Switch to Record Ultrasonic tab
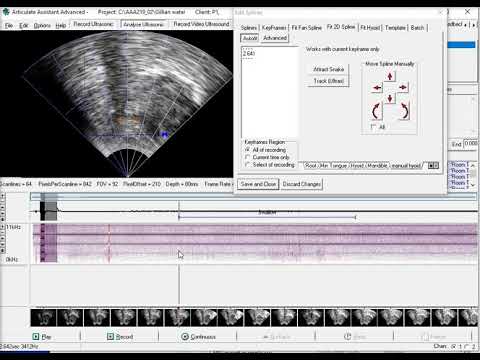The image size is (480, 360). [x=93, y=24]
